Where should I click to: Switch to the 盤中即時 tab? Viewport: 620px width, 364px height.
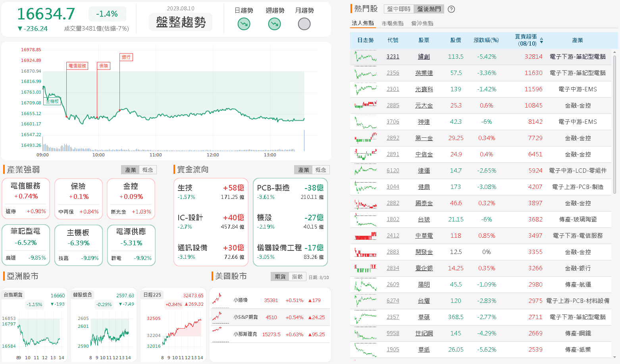(x=398, y=8)
